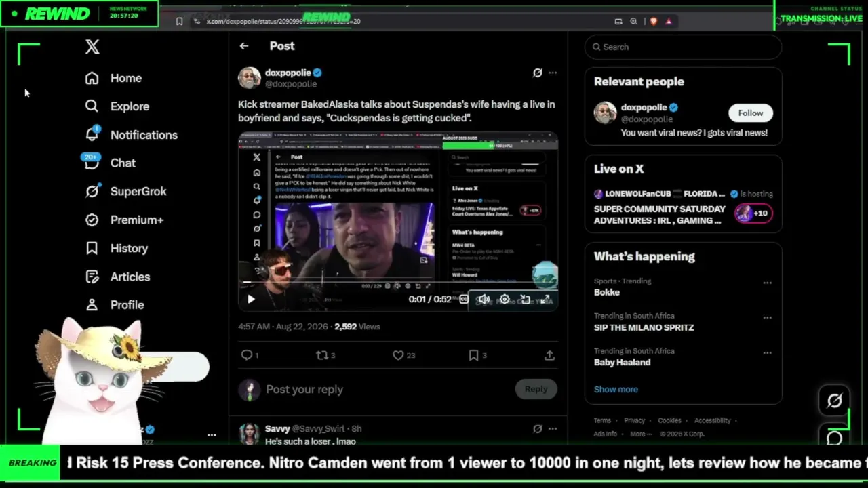
Task: Open Savvy's profile avatar in replies
Action: coord(249,434)
